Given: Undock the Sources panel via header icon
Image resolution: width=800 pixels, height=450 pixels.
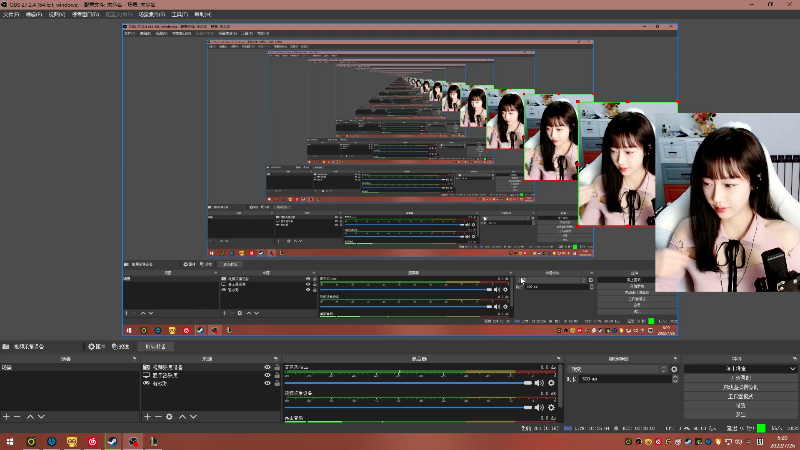Looking at the screenshot, I should point(276,359).
